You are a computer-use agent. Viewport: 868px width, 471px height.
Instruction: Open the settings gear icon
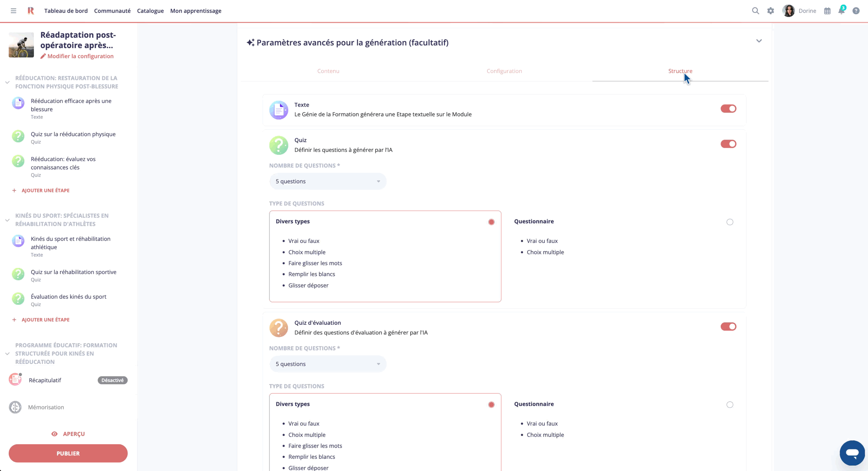pos(771,10)
